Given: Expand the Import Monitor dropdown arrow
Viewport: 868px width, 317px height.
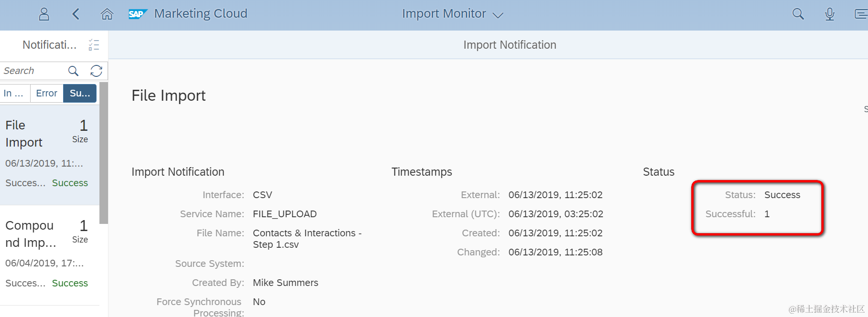Looking at the screenshot, I should [x=498, y=15].
